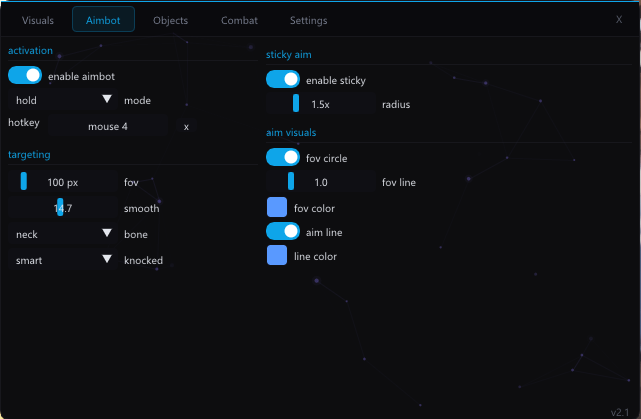The width and height of the screenshot is (641, 419).
Task: Expand the smart knocked dropdown
Action: pos(63,259)
